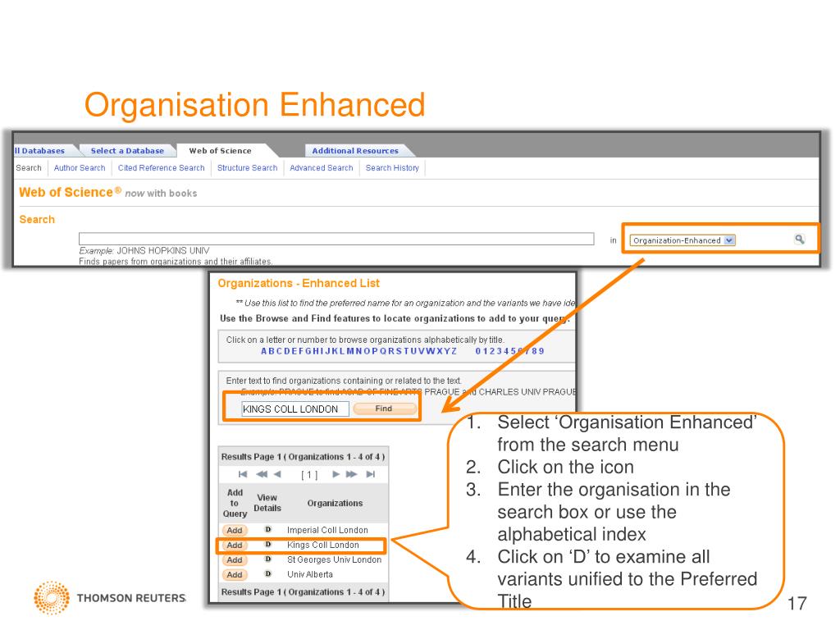Screen dimensions: 840x630
Task: Click the Imperial Coll London text
Action: (327, 530)
